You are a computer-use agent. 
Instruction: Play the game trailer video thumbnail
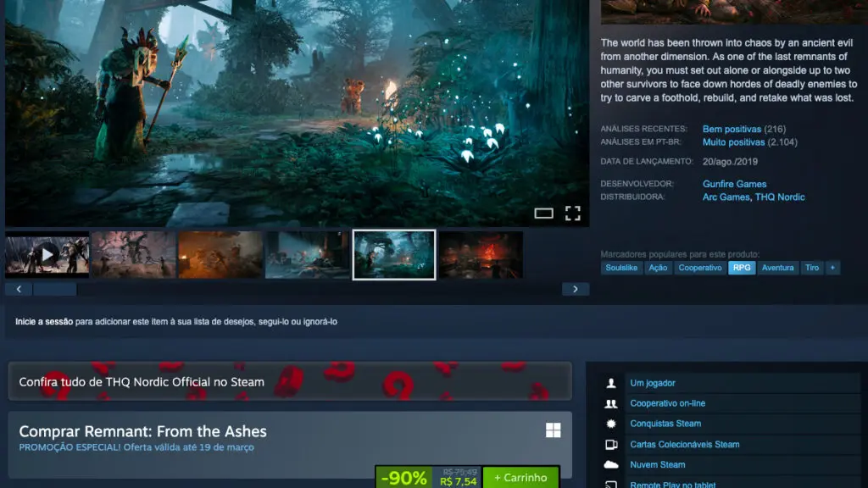46,253
